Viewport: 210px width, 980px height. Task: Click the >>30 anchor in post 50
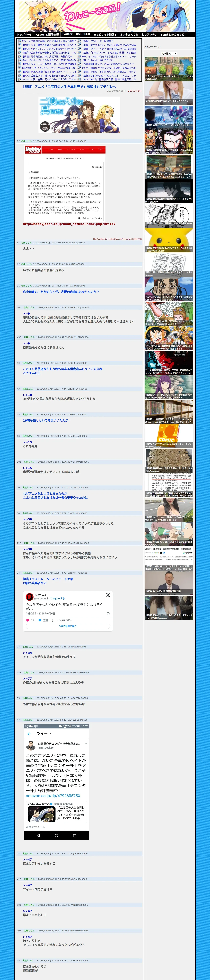(27, 519)
